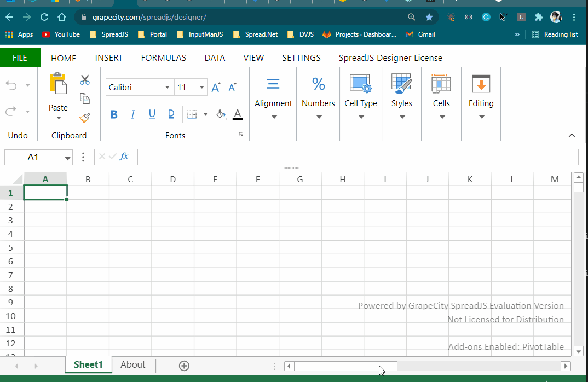588x382 pixels.
Task: Click the green FILE button
Action: tap(20, 57)
